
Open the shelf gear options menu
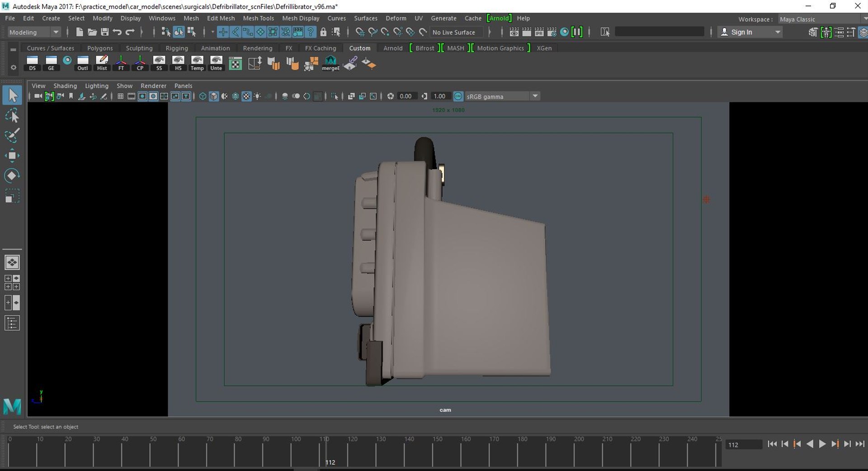pyautogui.click(x=13, y=67)
